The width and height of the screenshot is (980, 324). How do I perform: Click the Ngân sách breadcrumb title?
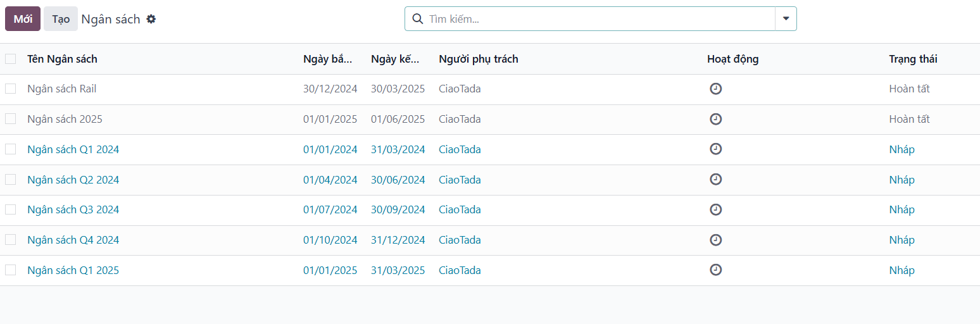tap(111, 19)
